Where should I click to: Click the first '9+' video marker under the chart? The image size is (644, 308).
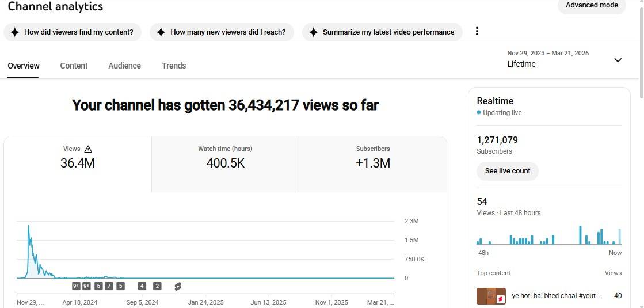click(77, 286)
